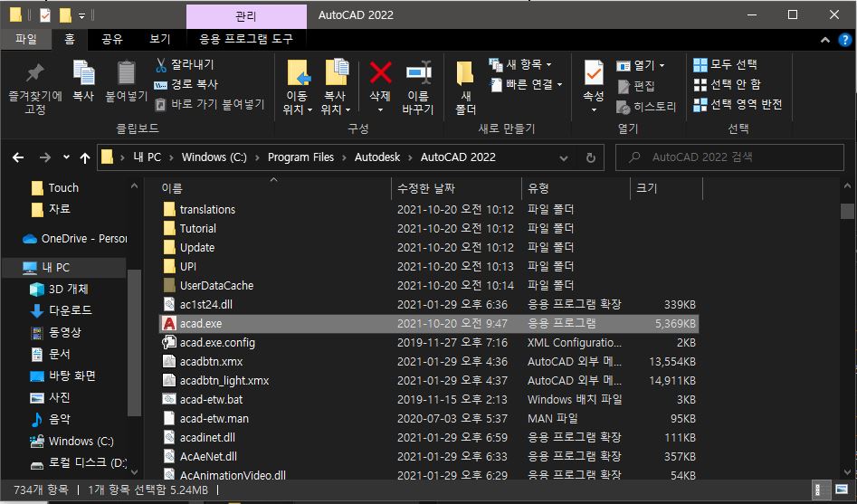Switch to the 보기 (View) tab

tap(160, 39)
